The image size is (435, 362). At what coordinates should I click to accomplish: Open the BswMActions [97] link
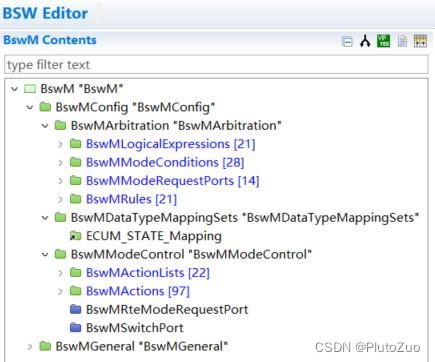pyautogui.click(x=138, y=291)
